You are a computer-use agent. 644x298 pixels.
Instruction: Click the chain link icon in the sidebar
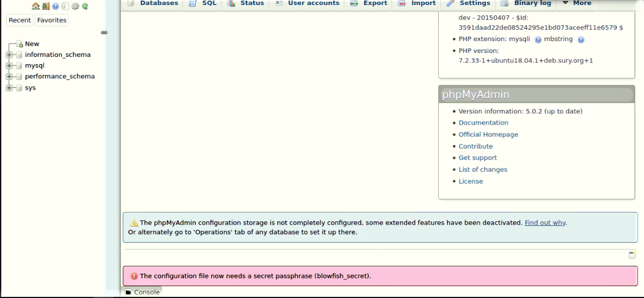click(104, 33)
